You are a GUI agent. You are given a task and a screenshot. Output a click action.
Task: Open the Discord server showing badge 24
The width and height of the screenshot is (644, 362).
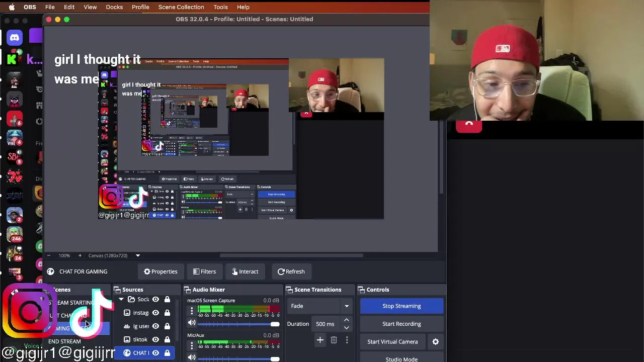click(x=15, y=253)
